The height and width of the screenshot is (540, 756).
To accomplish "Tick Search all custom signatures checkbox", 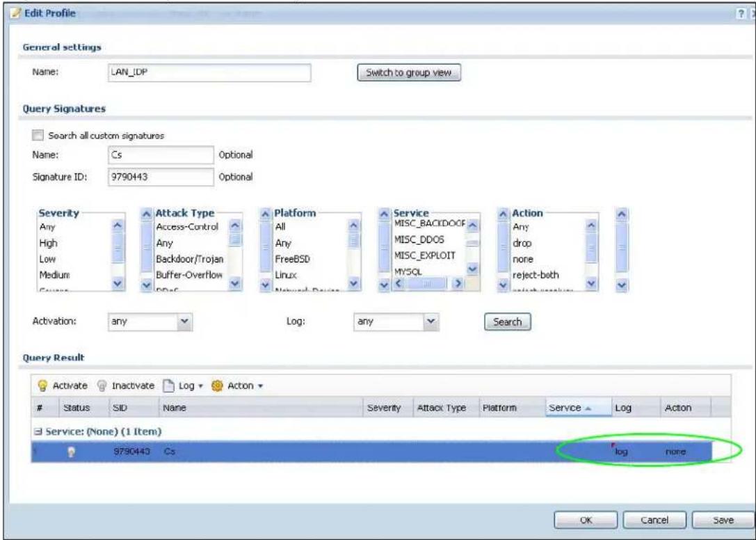I will click(38, 136).
